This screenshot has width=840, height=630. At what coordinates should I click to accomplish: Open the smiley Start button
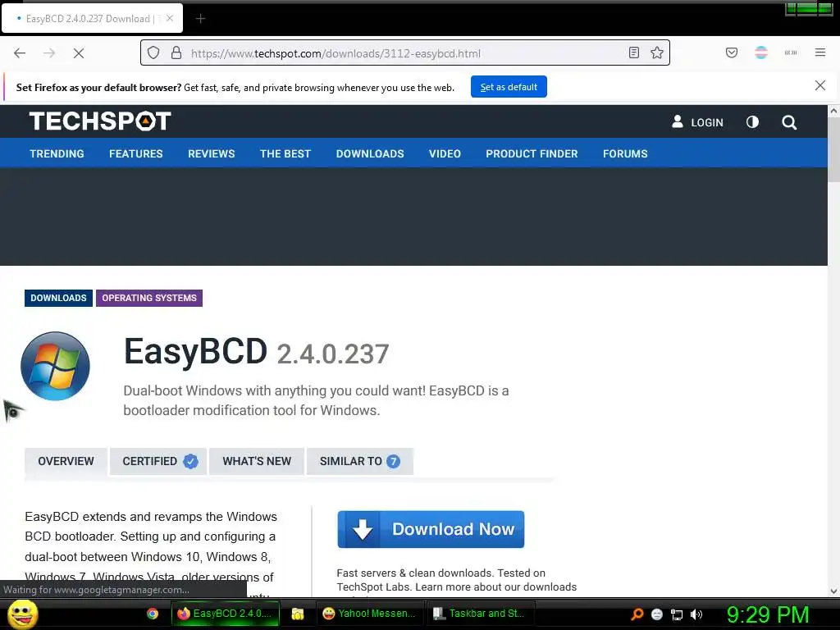pos(22,614)
